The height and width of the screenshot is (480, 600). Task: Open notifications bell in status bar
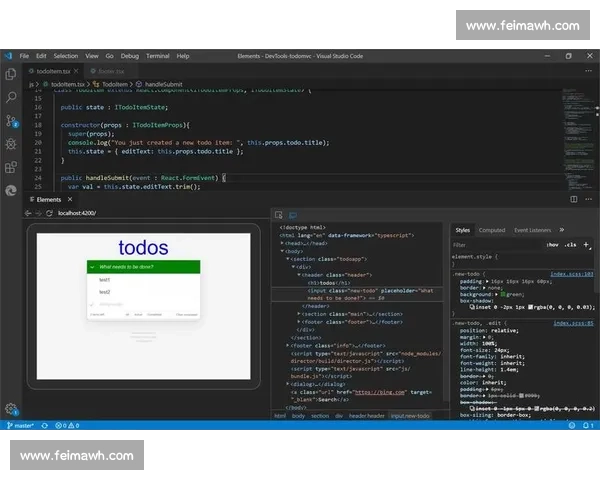click(x=588, y=425)
